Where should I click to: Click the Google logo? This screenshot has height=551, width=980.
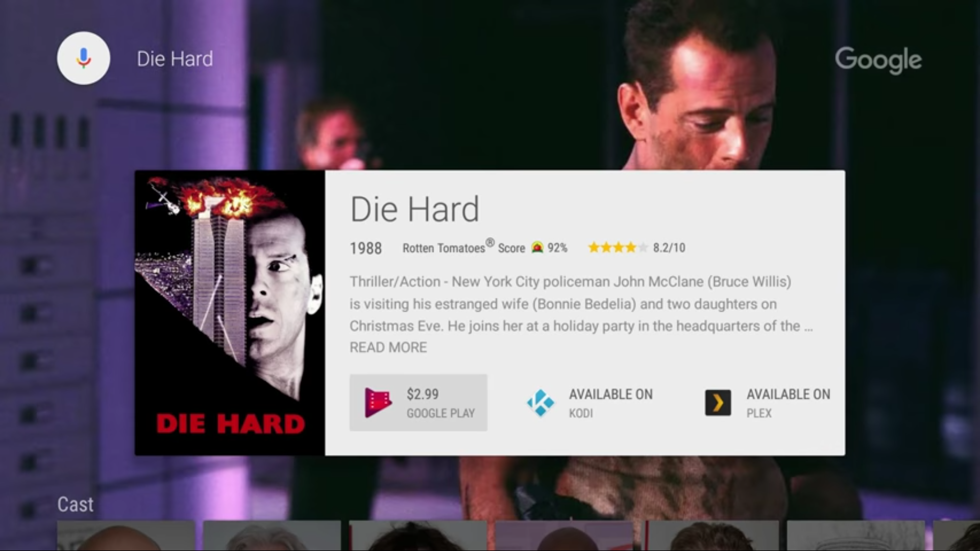(878, 60)
